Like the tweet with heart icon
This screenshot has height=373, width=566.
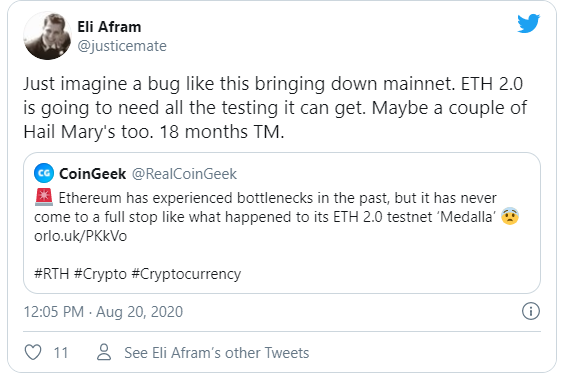33,352
